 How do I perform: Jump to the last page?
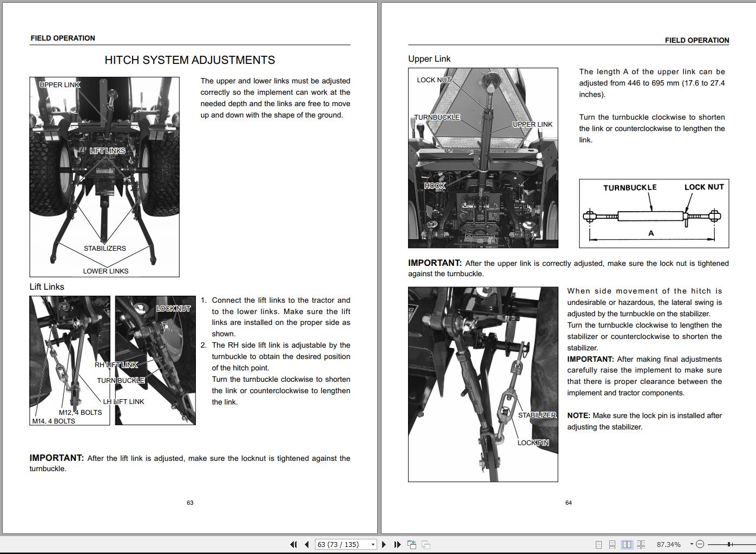(397, 544)
